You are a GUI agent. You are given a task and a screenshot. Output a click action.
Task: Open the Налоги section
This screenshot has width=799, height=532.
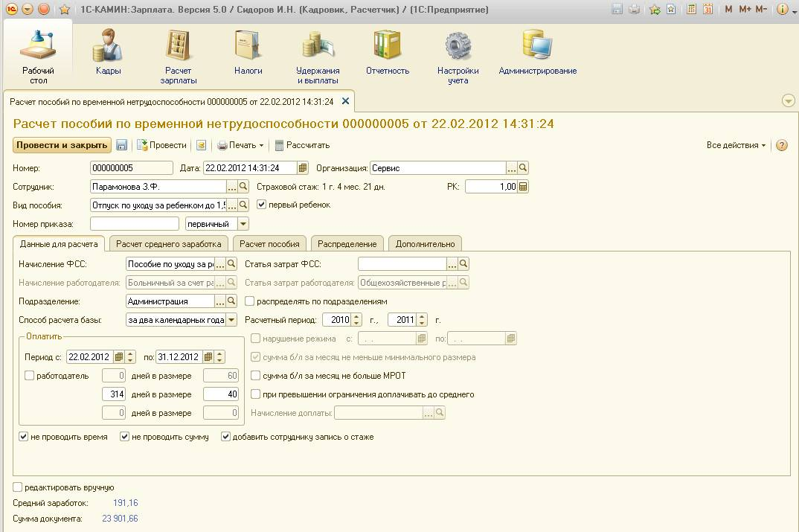click(x=248, y=53)
